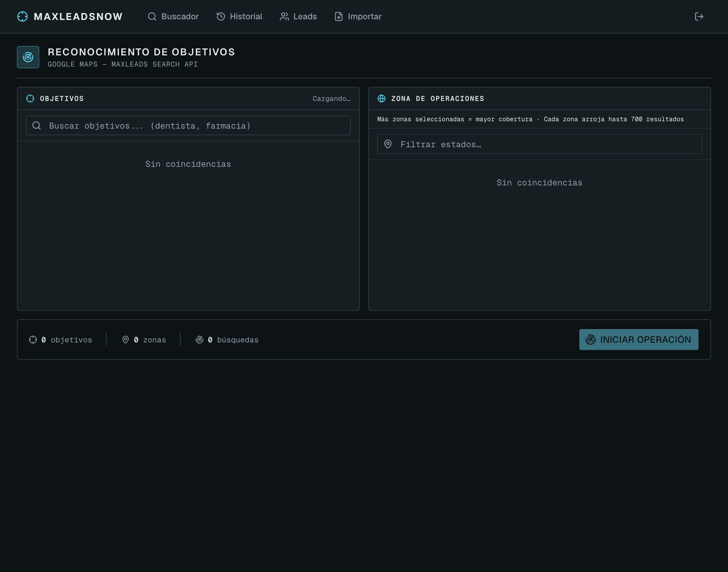Click the logout icon in top bar
This screenshot has height=572, width=728.
699,16
